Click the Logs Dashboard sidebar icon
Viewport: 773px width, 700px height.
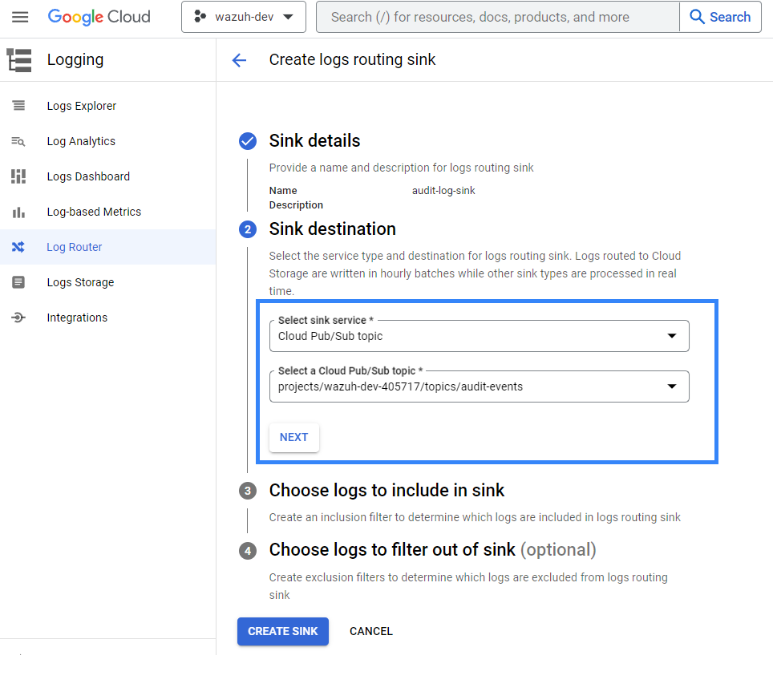[18, 176]
